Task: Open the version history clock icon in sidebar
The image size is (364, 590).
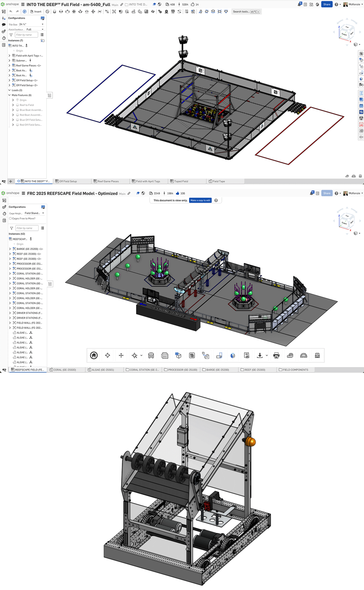Action: (4, 38)
